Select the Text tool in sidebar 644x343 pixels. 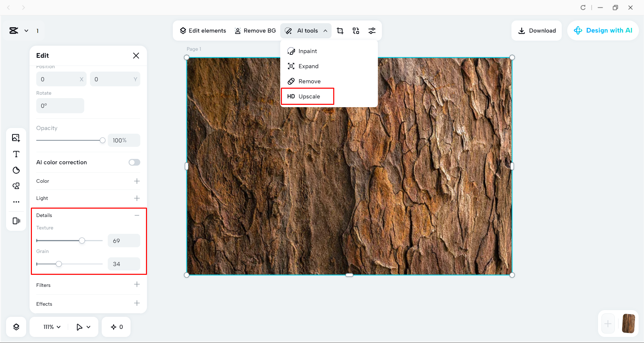coord(16,154)
